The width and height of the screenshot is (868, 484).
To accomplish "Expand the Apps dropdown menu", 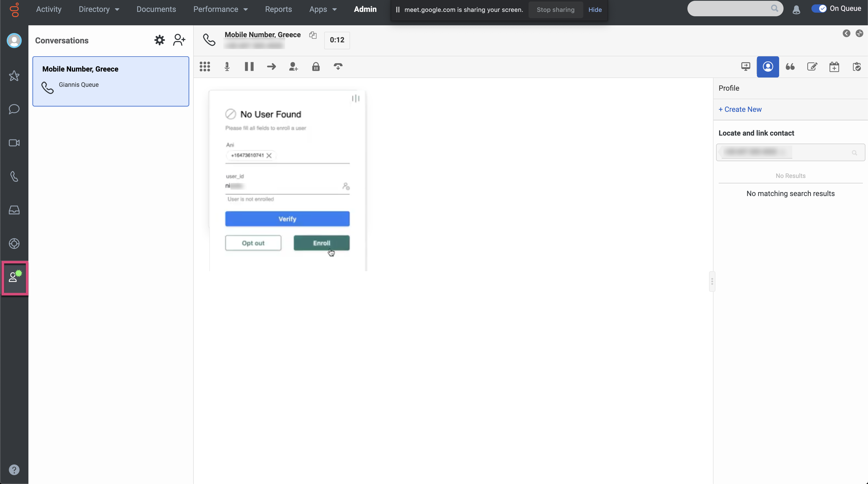I will (x=323, y=10).
